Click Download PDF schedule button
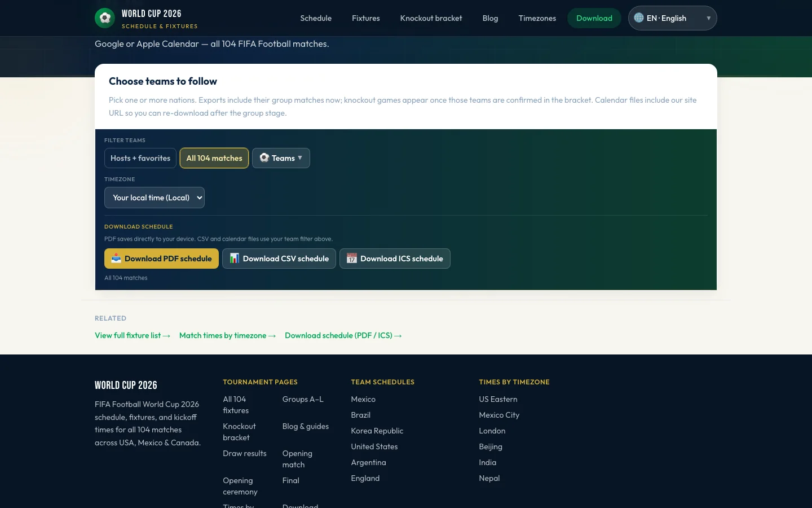812x508 pixels. tap(161, 259)
